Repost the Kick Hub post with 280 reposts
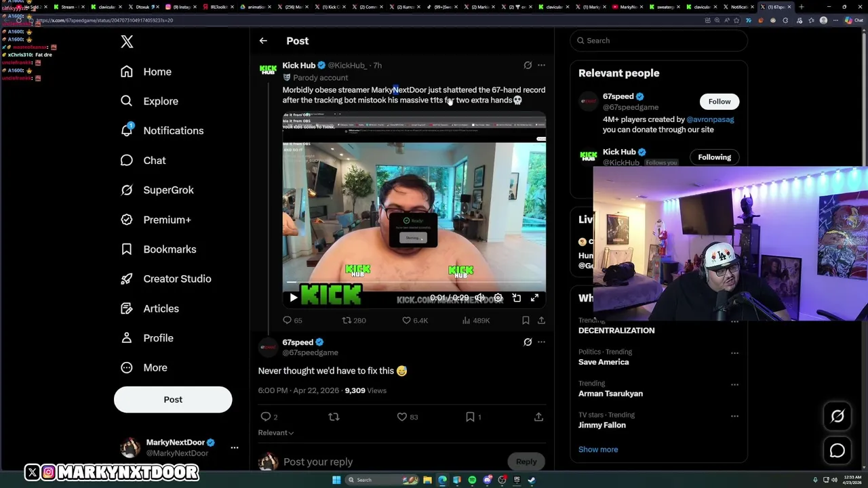This screenshot has height=488, width=868. (x=353, y=320)
